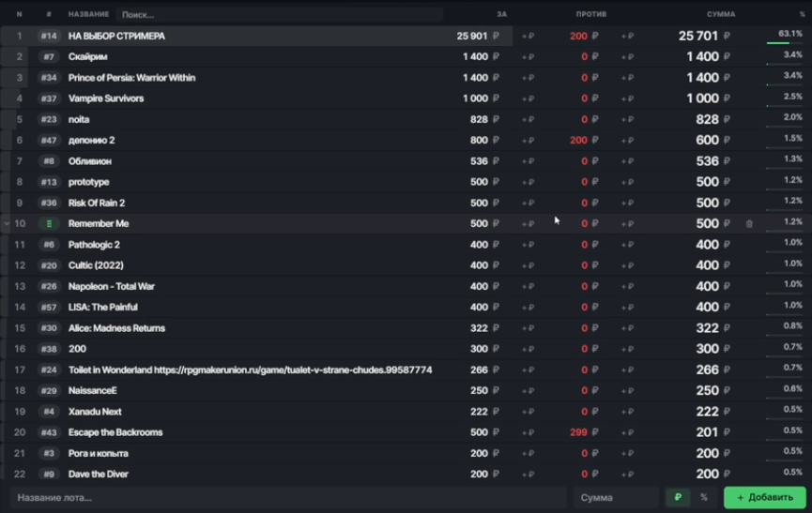Add rubles for Cultic (2022)
The height and width of the screenshot is (513, 812).
(528, 265)
